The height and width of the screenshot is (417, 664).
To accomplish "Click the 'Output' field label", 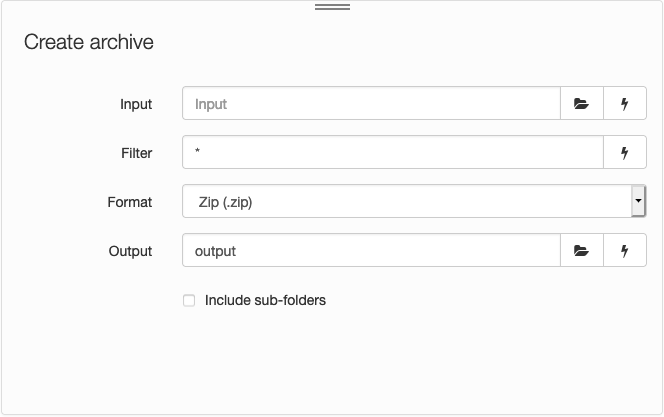I will [130, 251].
